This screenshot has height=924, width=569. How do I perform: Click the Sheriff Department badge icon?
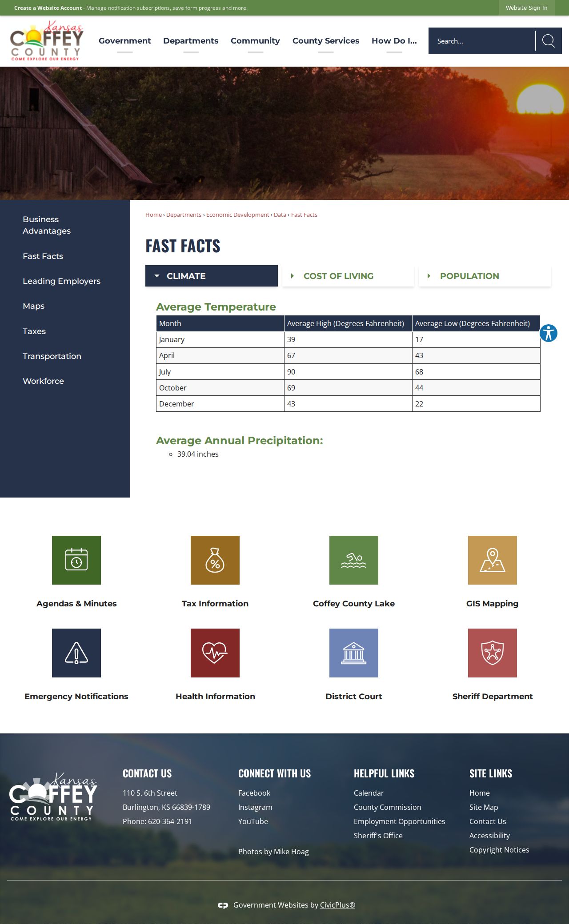coord(493,653)
